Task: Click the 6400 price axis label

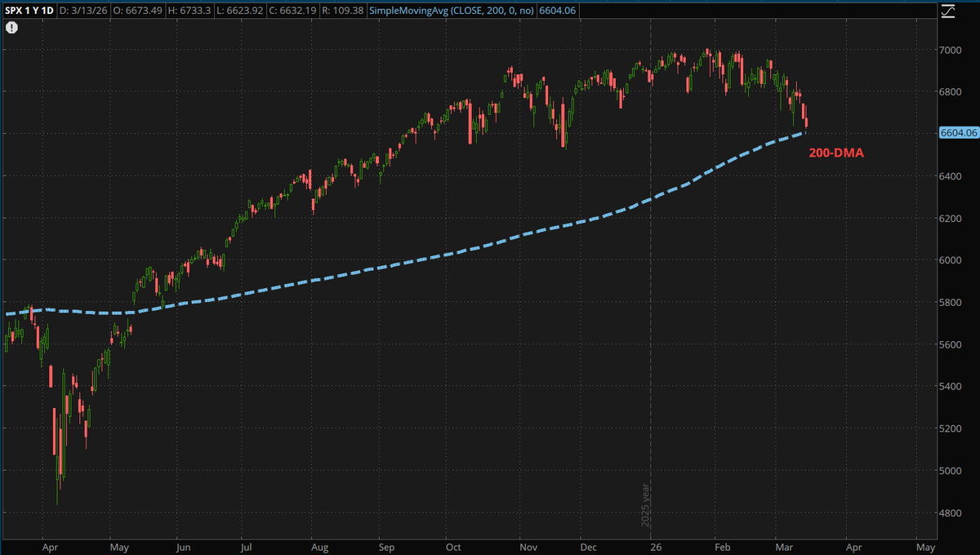Action: pyautogui.click(x=951, y=176)
